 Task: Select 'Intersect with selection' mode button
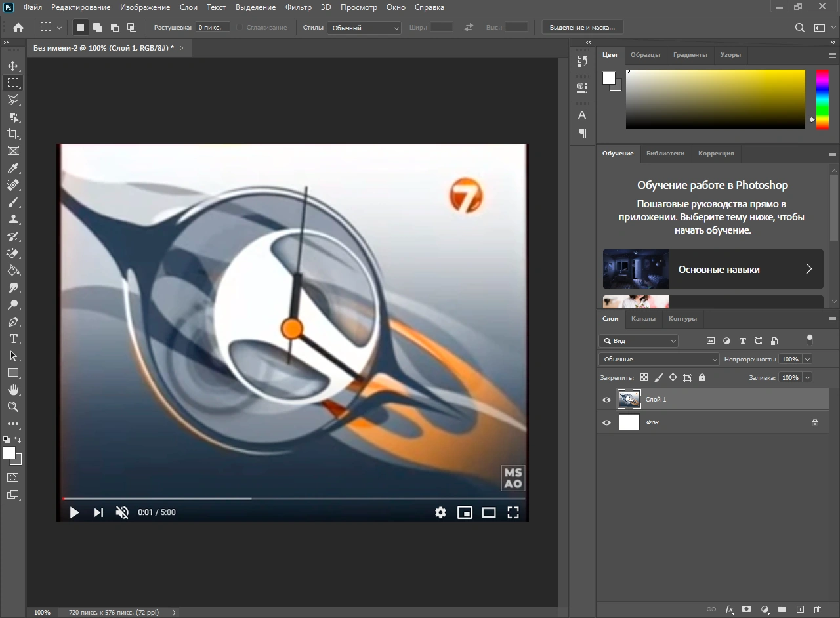131,28
